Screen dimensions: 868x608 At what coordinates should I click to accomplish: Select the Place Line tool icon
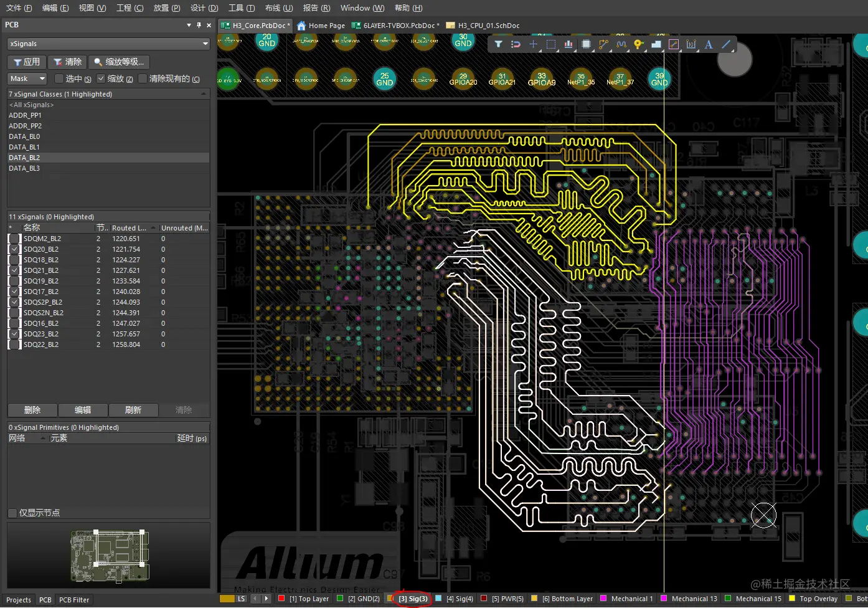tap(726, 44)
